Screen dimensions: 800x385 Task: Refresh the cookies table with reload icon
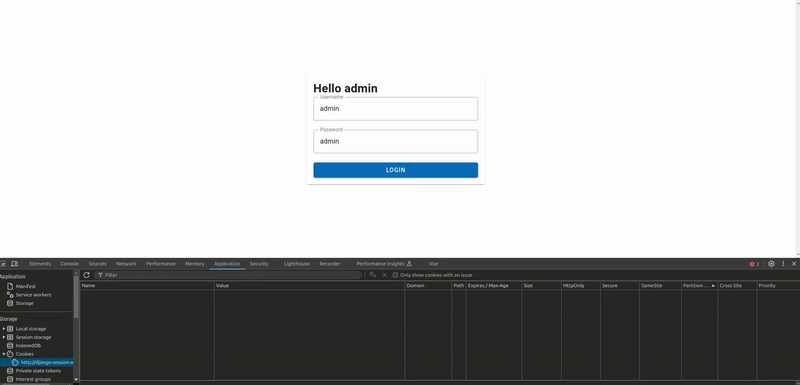(86, 275)
